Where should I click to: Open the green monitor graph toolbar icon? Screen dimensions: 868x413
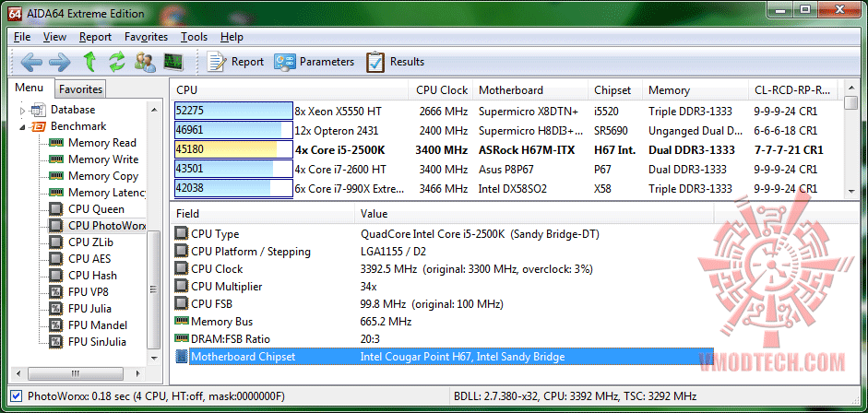(x=173, y=62)
